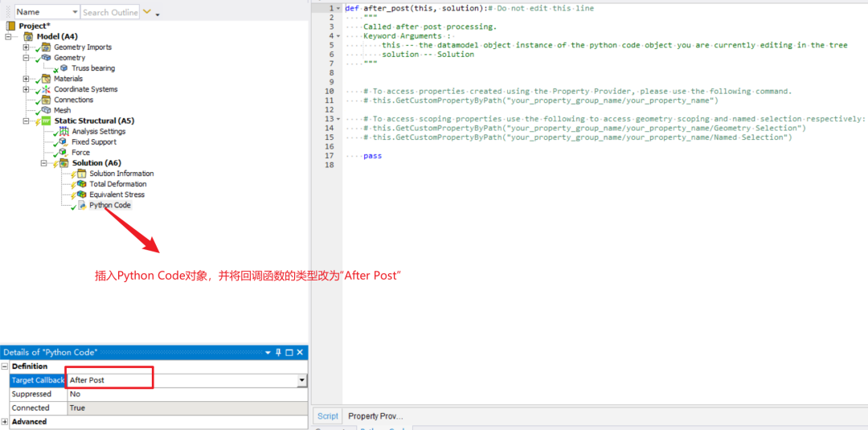Collapse the Model (A4) tree node
The height and width of the screenshot is (430, 868).
(8, 36)
